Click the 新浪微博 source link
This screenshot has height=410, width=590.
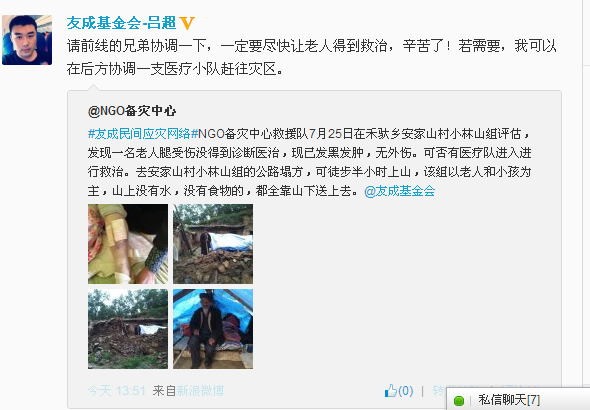pyautogui.click(x=200, y=391)
